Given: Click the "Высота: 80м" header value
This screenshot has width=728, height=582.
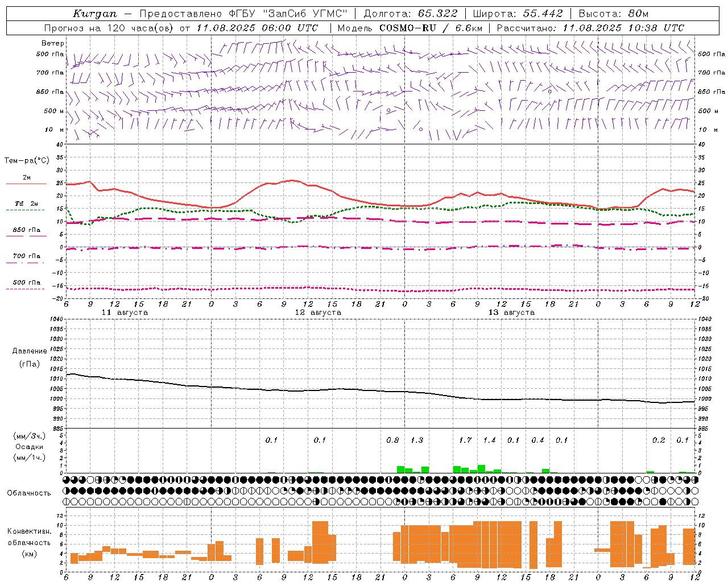Looking at the screenshot, I should (x=613, y=14).
